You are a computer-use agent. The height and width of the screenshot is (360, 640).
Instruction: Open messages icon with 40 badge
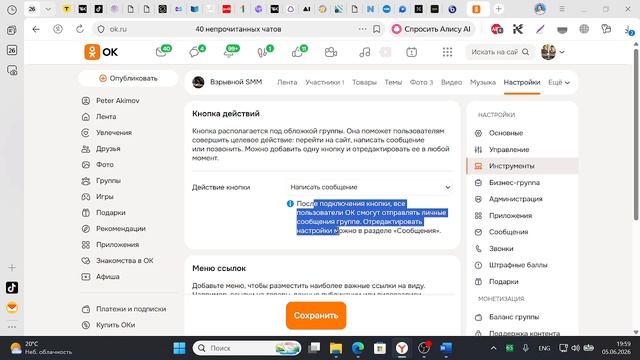point(162,52)
